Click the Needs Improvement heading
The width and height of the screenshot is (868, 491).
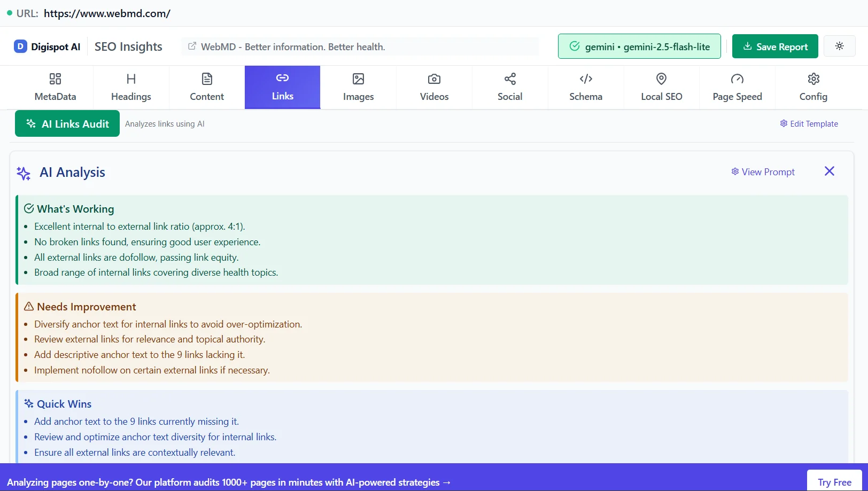coord(87,307)
